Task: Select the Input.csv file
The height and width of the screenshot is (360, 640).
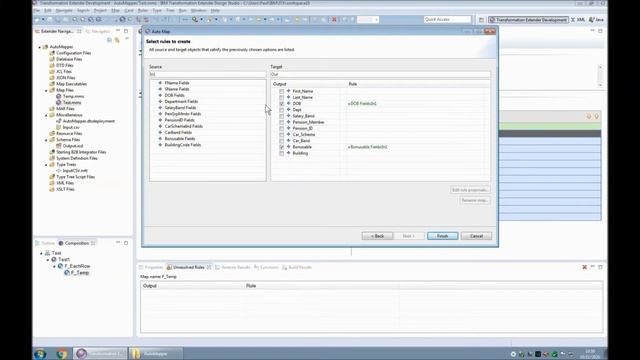Action: tap(71, 127)
